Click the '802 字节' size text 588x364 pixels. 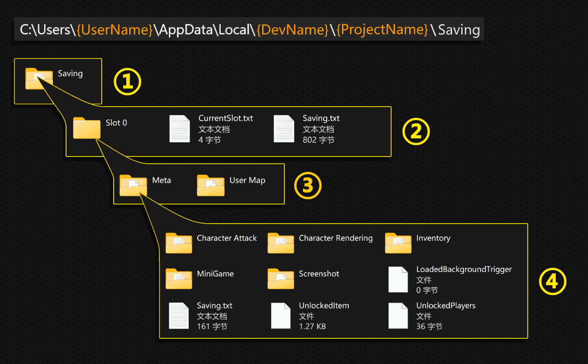pyautogui.click(x=319, y=140)
